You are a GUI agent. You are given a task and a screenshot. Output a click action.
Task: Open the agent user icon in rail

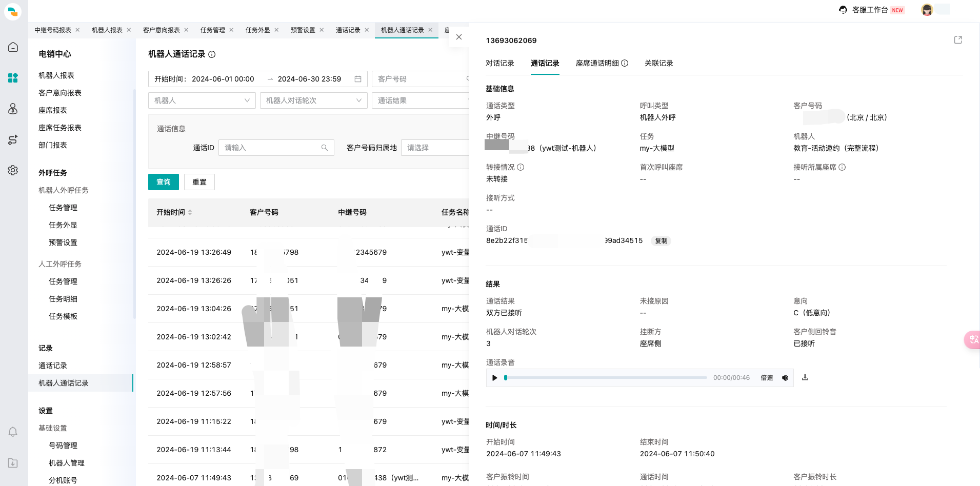pyautogui.click(x=13, y=109)
